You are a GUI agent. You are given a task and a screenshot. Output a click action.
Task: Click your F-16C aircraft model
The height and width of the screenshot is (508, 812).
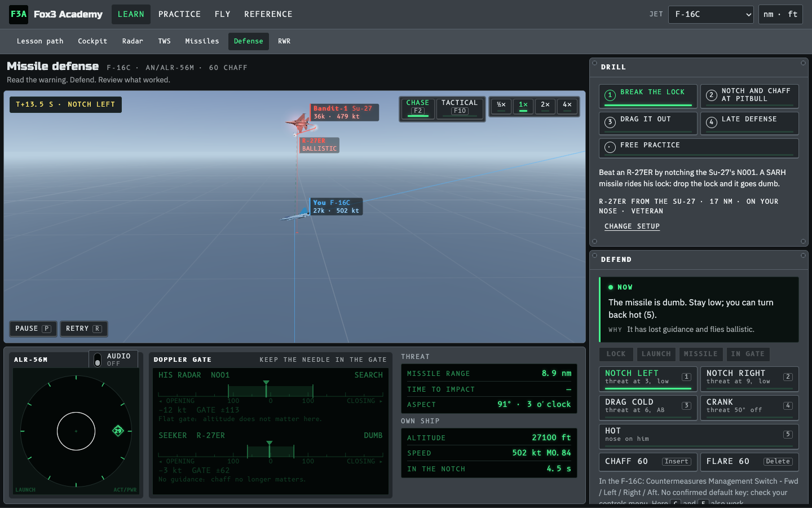pyautogui.click(x=295, y=215)
